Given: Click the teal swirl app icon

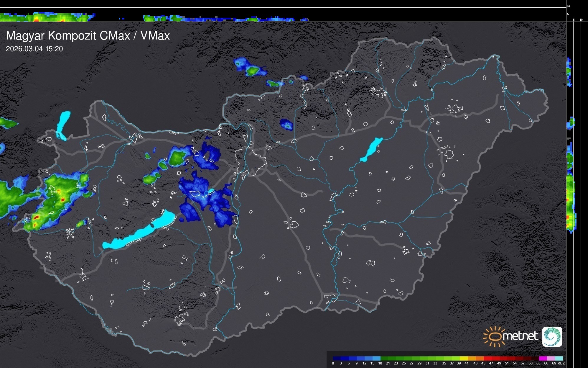Looking at the screenshot, I should (552, 336).
